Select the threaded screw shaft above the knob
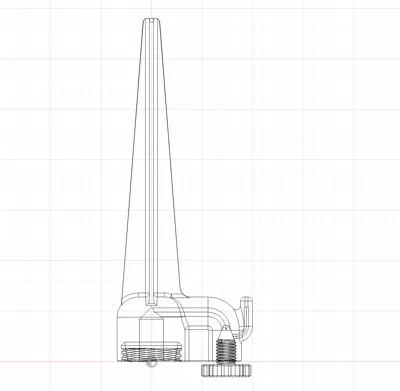The image size is (400, 391). (226, 350)
